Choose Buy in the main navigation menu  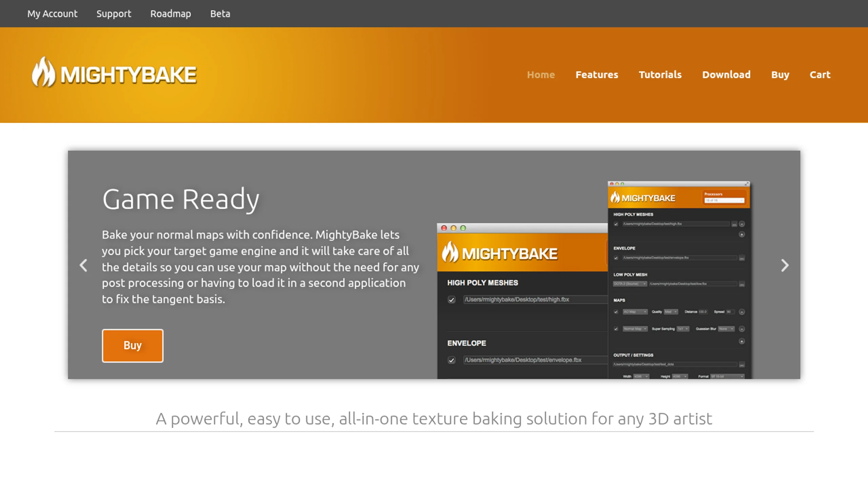click(x=780, y=75)
